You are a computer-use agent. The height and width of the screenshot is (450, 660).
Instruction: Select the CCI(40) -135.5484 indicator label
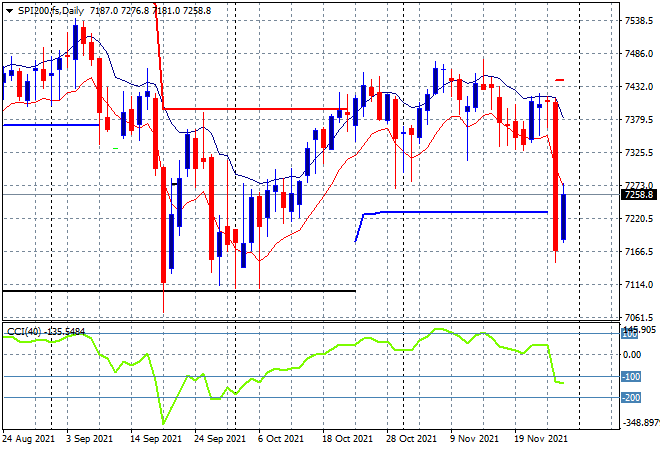coord(46,332)
